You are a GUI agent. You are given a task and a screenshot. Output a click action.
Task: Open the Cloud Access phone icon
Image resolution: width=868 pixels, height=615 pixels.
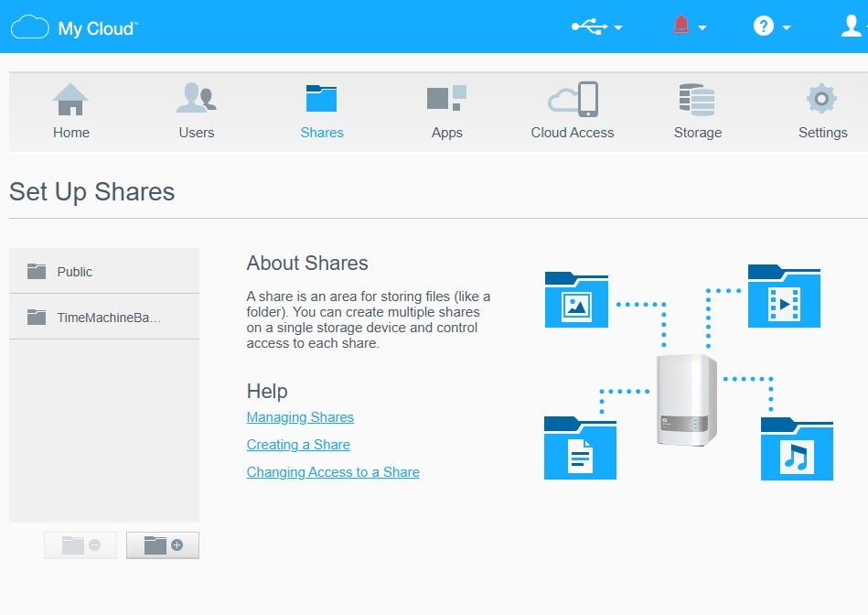click(x=573, y=99)
